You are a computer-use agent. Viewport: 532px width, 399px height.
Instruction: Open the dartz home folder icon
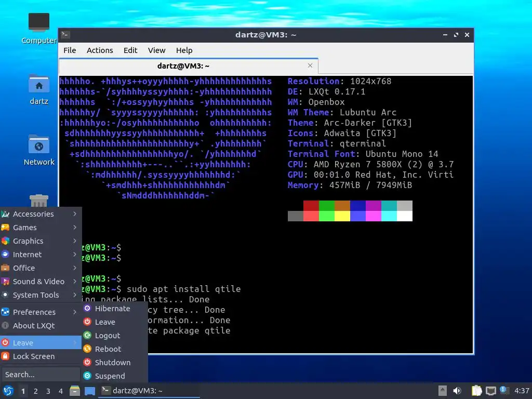coord(38,89)
